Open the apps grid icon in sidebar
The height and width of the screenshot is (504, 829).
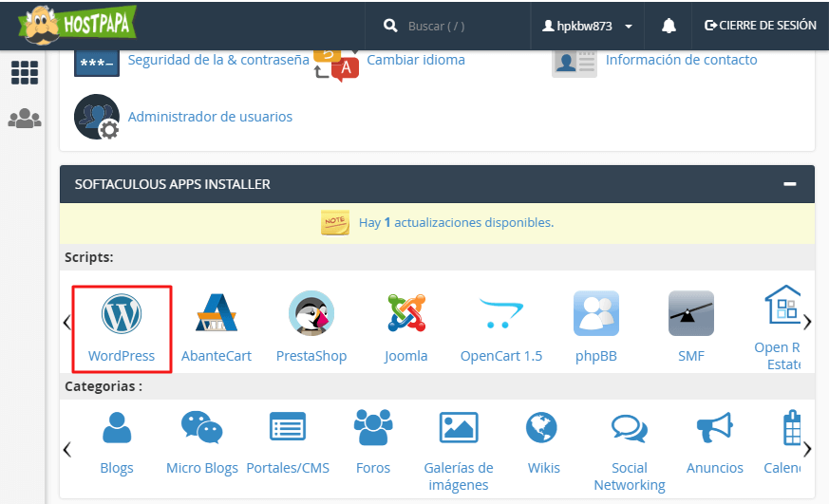pos(25,72)
